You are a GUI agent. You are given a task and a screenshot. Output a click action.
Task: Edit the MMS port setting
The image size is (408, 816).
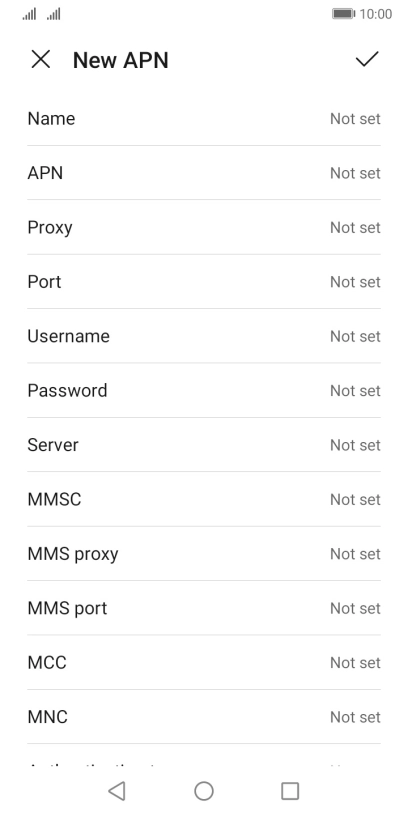pos(204,608)
